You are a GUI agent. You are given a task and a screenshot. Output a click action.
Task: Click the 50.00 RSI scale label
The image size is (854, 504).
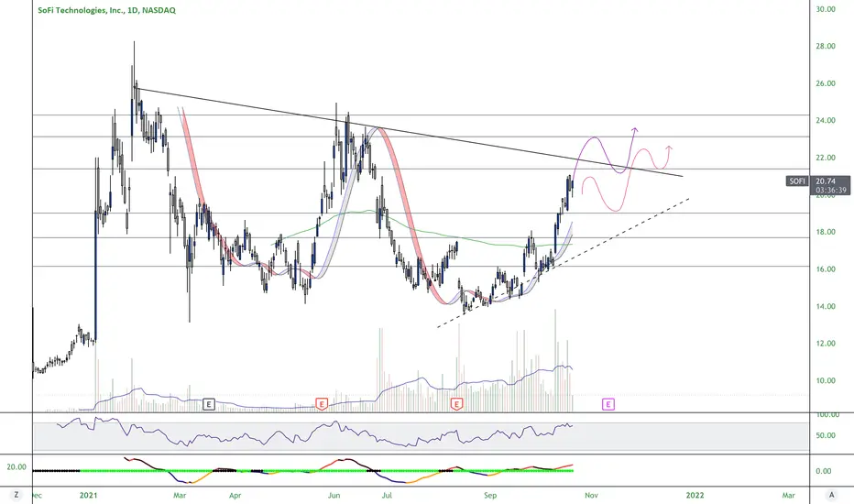826,435
